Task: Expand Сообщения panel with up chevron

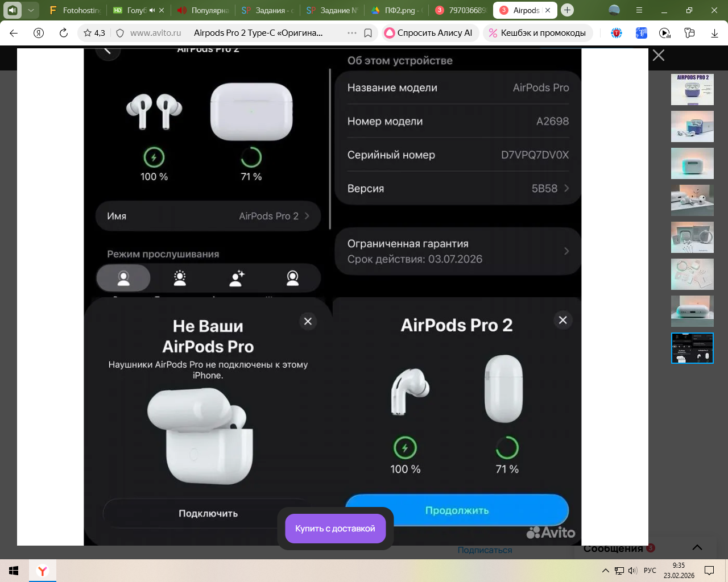Action: [697, 547]
